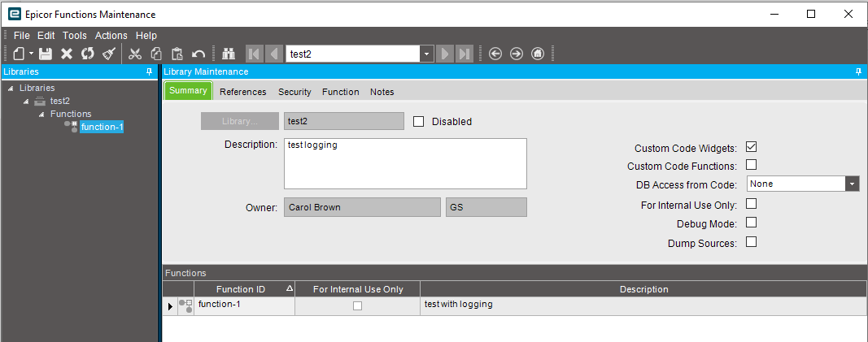Click the Forward circled right arrow icon
Viewport: 868px width, 342px height.
(x=517, y=54)
